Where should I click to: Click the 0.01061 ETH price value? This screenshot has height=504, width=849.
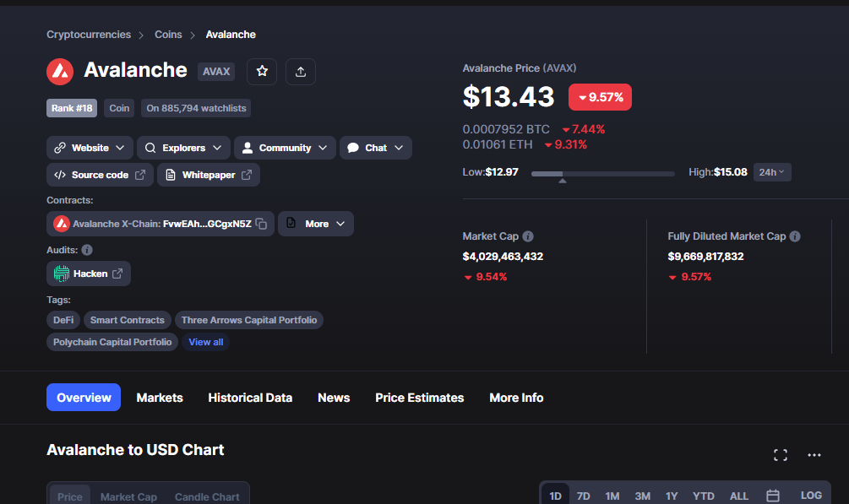click(497, 144)
